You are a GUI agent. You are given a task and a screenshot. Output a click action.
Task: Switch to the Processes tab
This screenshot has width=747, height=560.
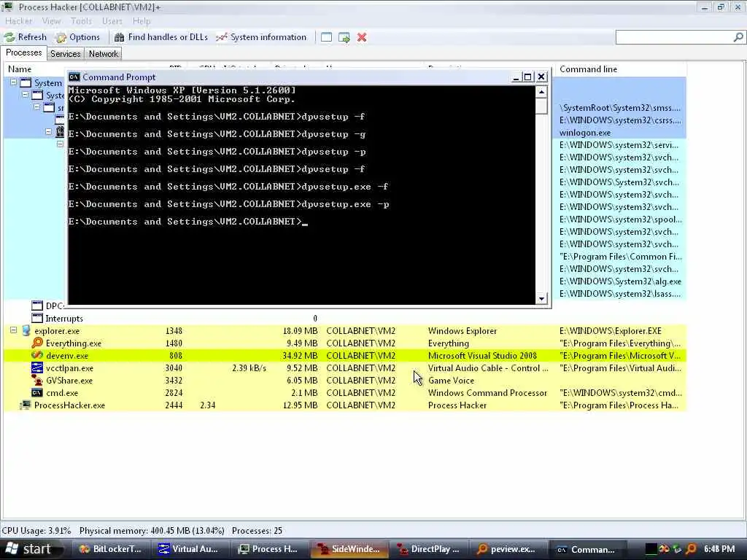pyautogui.click(x=24, y=52)
